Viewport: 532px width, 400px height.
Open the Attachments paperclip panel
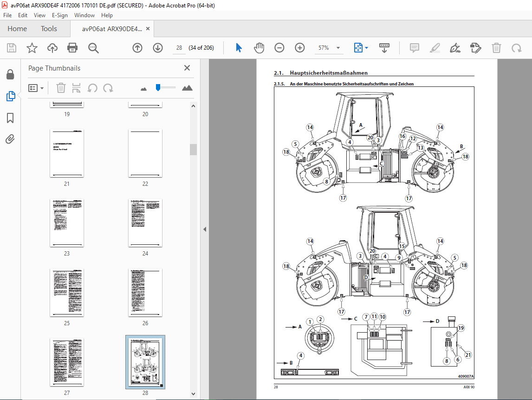pyautogui.click(x=10, y=139)
